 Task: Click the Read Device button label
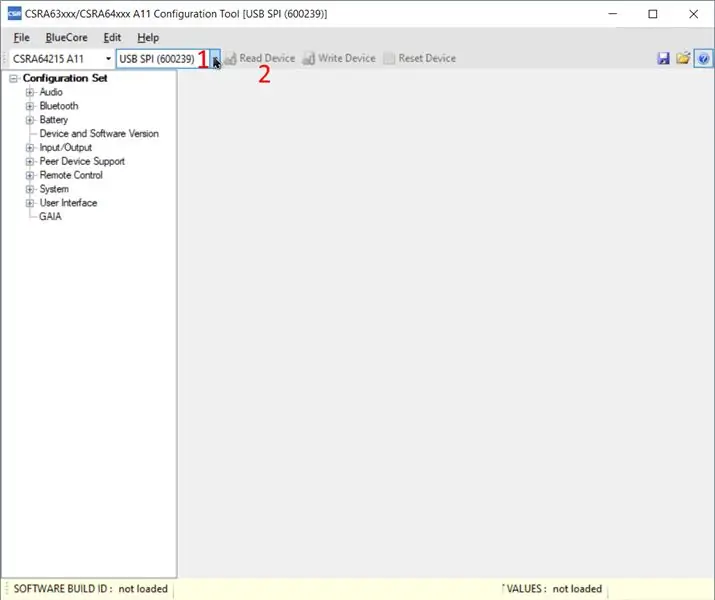pyautogui.click(x=267, y=58)
